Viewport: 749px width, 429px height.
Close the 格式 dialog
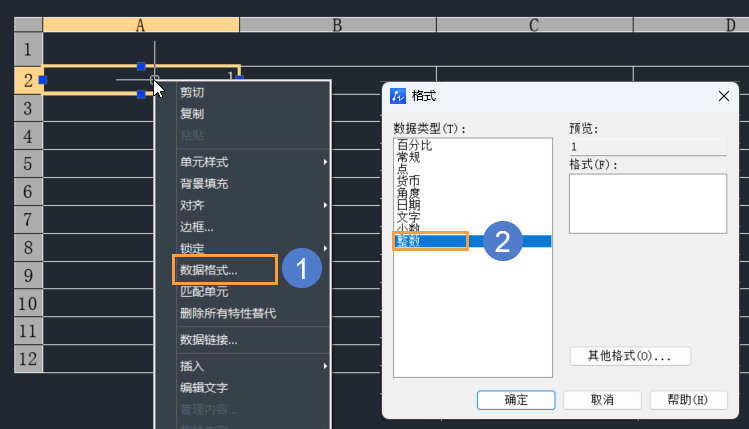point(724,96)
